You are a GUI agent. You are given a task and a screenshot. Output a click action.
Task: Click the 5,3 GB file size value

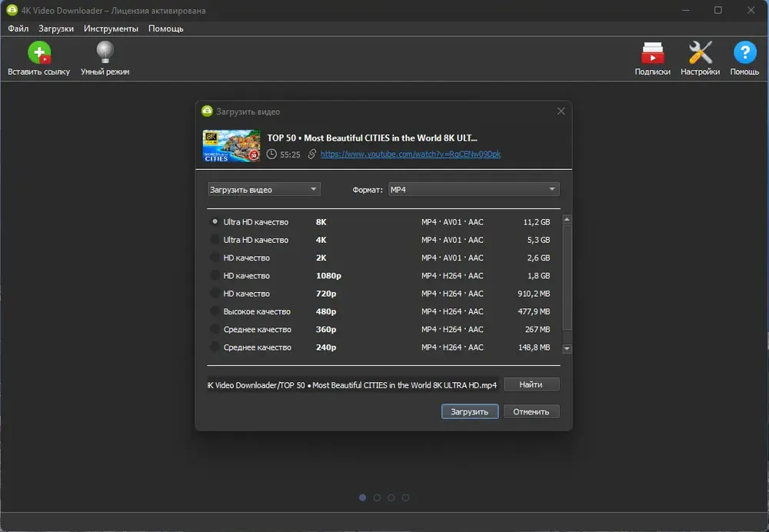pos(538,240)
